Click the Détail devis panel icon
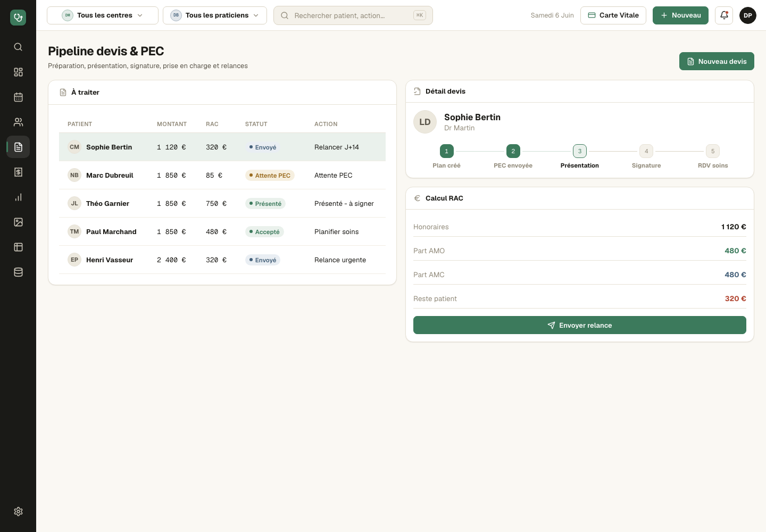The height and width of the screenshot is (532, 766). tap(417, 92)
